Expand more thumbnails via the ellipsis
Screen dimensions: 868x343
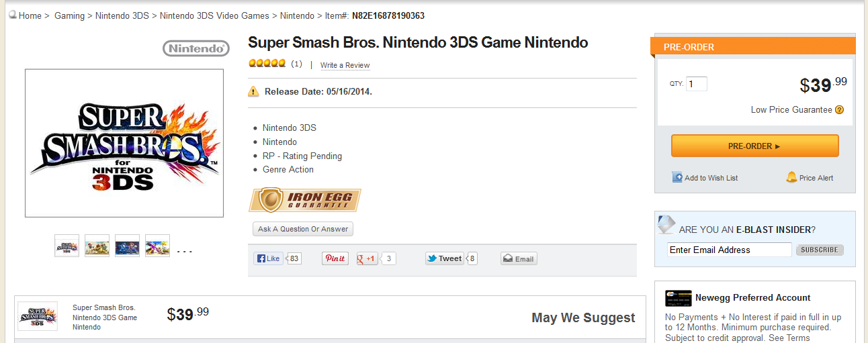(185, 250)
